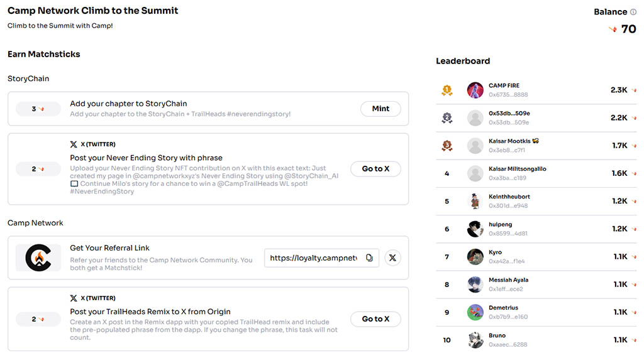Click the Post your Never Ending Story title
The height and width of the screenshot is (358, 644).
[146, 158]
